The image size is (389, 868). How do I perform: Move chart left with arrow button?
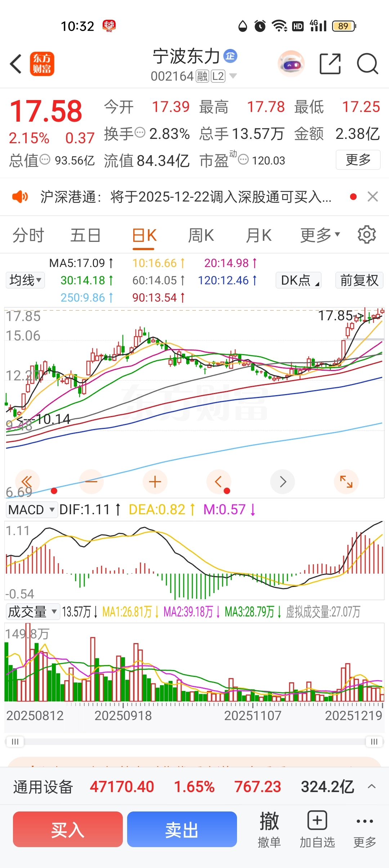(x=219, y=482)
